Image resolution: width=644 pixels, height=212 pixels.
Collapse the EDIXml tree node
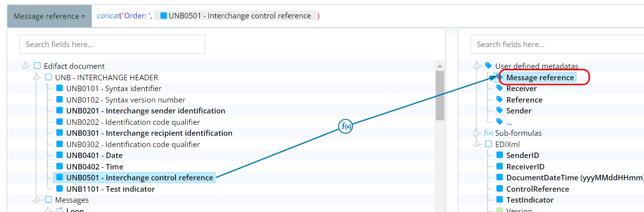click(x=477, y=144)
